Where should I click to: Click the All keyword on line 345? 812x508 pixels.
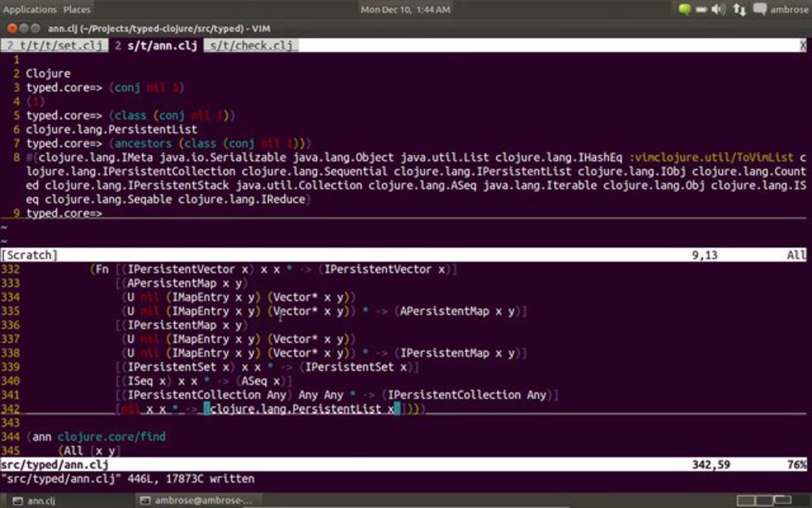tap(73, 451)
